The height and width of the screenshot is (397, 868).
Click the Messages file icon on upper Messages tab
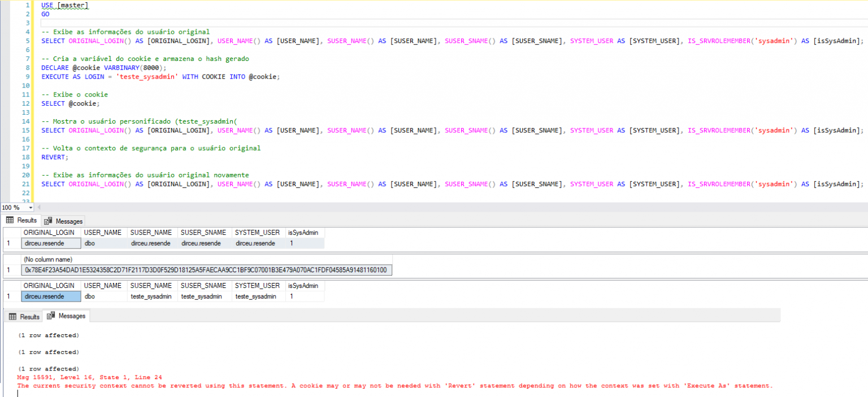(47, 220)
